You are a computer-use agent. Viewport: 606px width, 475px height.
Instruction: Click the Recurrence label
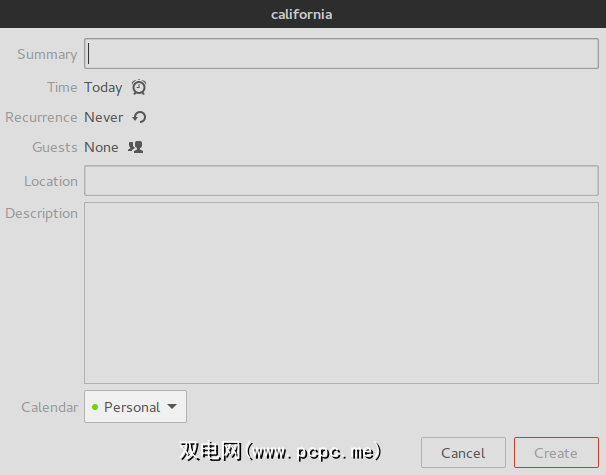point(41,117)
